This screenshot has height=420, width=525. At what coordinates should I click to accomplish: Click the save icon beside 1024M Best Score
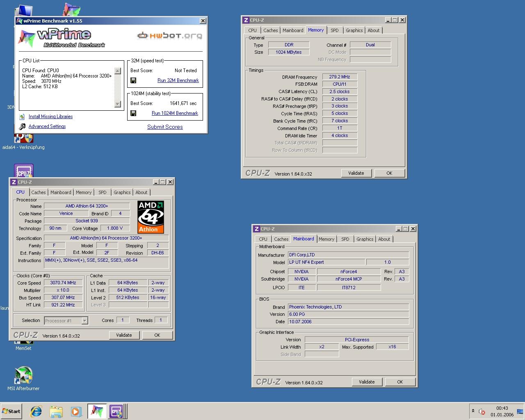[133, 113]
